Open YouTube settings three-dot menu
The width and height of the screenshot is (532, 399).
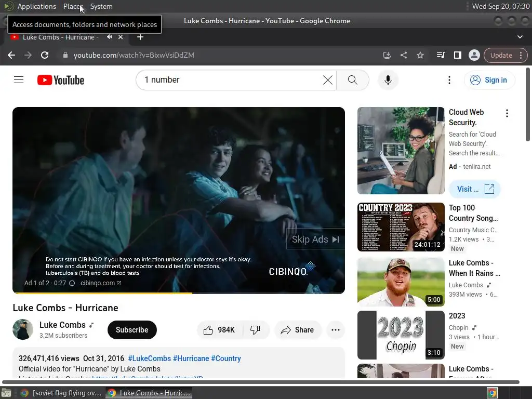coord(449,80)
